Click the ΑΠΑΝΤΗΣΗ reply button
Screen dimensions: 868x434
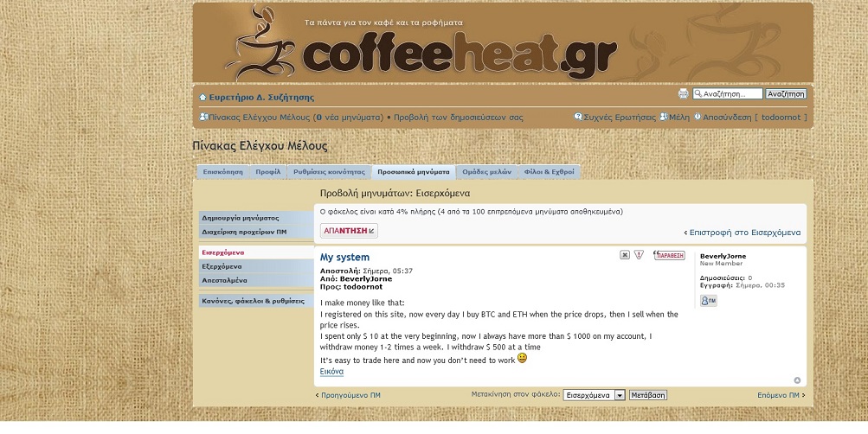(349, 231)
